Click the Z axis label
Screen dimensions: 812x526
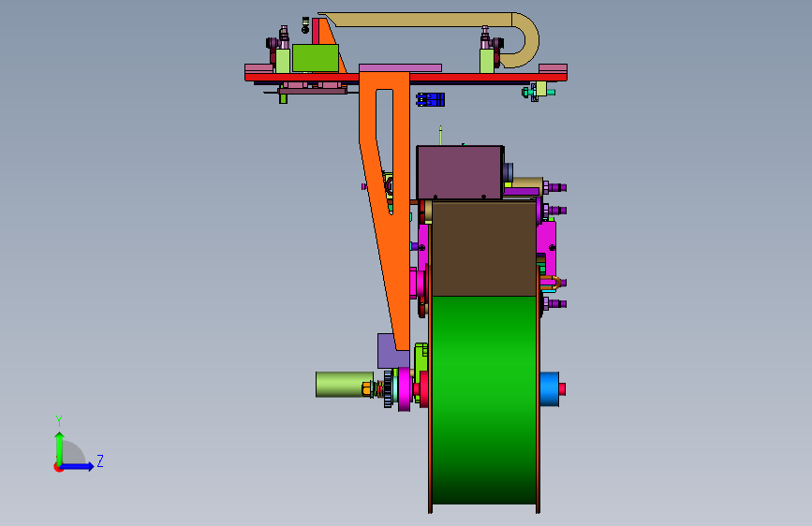click(x=100, y=460)
